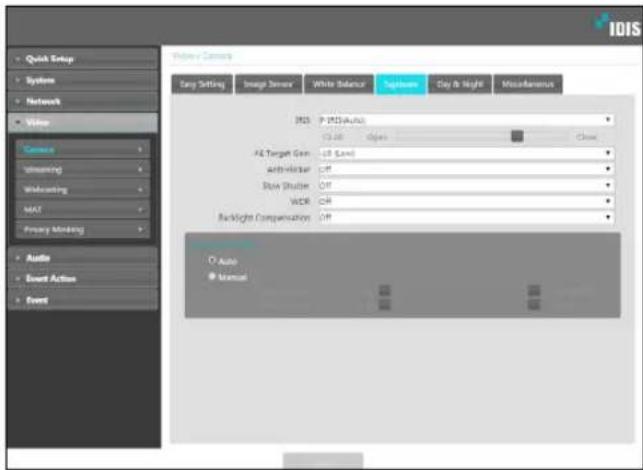Collapse the Video menu section
The width and height of the screenshot is (643, 470).
pos(82,123)
